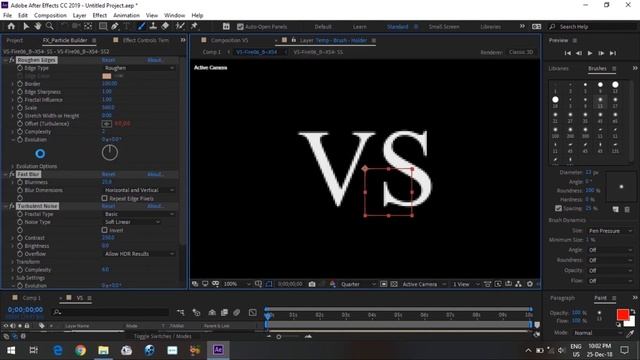The height and width of the screenshot is (360, 640).
Task: Expand Evolution Options group
Action: [13, 167]
